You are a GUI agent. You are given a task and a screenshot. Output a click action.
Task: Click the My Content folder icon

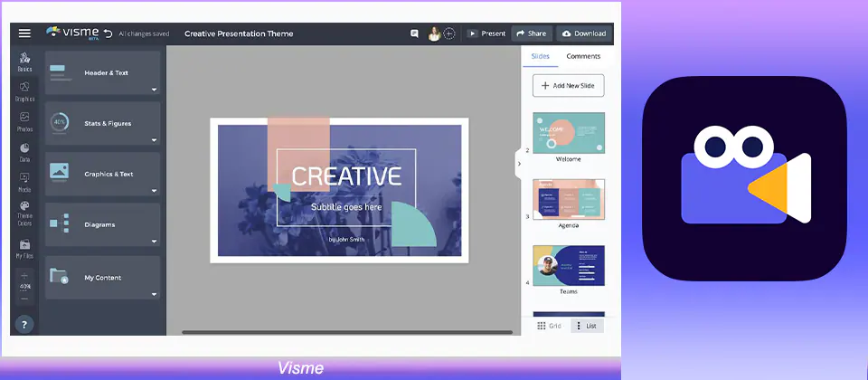coord(58,276)
